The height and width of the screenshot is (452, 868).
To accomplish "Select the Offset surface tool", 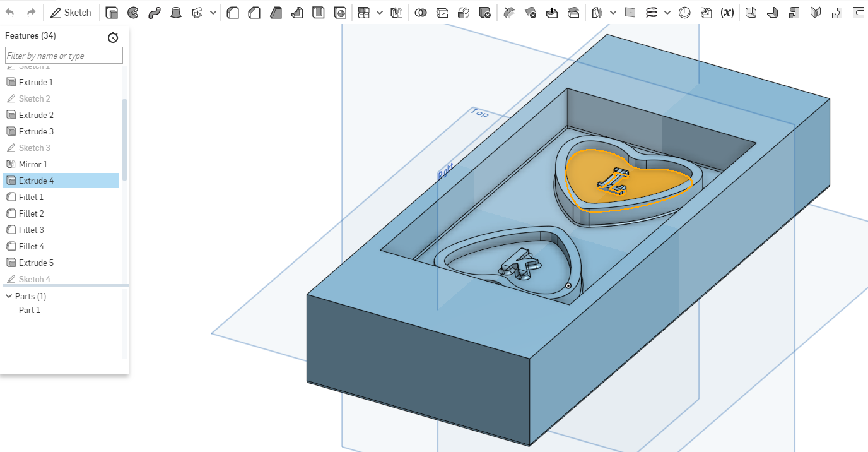I will (x=597, y=12).
